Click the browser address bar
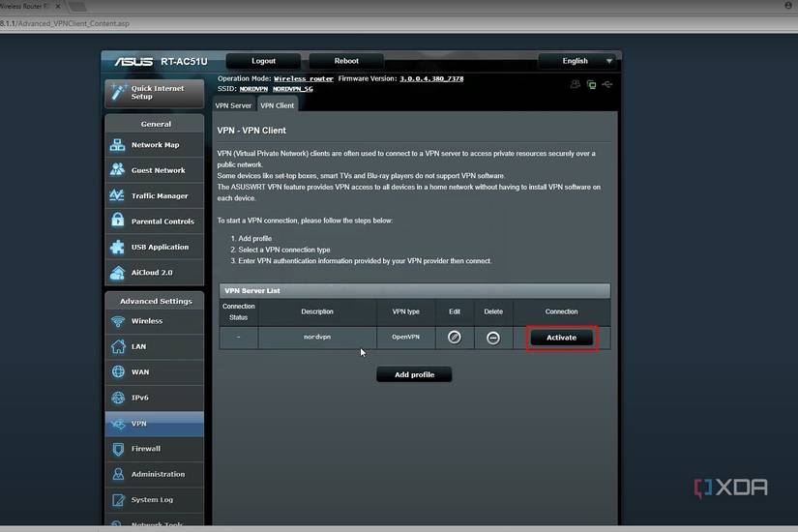Image resolution: width=798 pixels, height=532 pixels. tap(399, 23)
